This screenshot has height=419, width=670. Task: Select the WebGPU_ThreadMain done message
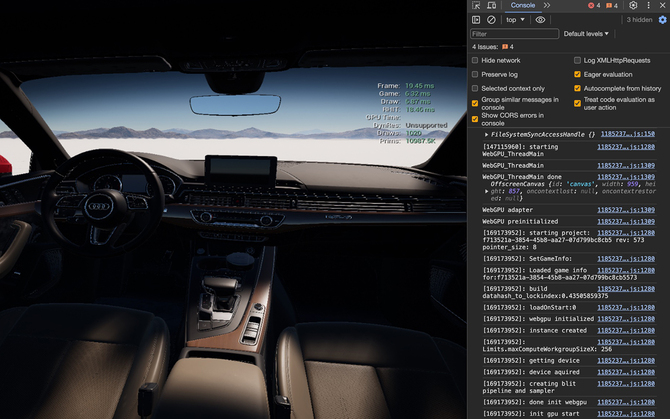(522, 176)
